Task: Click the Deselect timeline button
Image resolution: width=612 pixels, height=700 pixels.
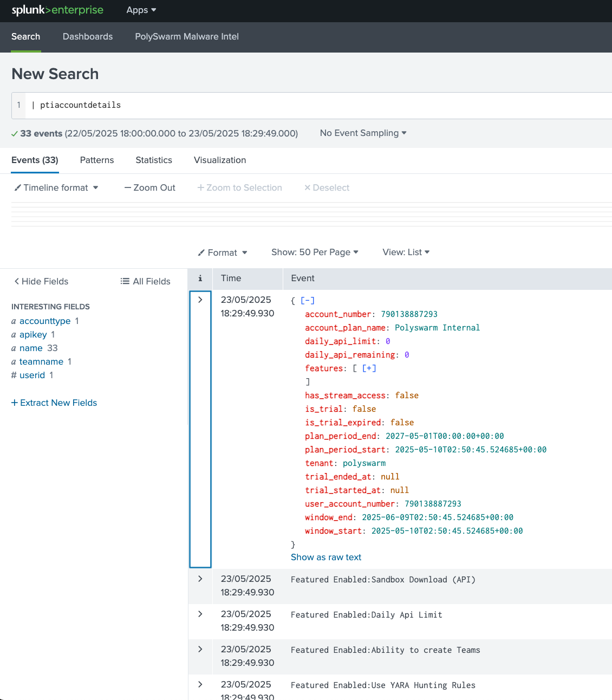Action: click(327, 187)
